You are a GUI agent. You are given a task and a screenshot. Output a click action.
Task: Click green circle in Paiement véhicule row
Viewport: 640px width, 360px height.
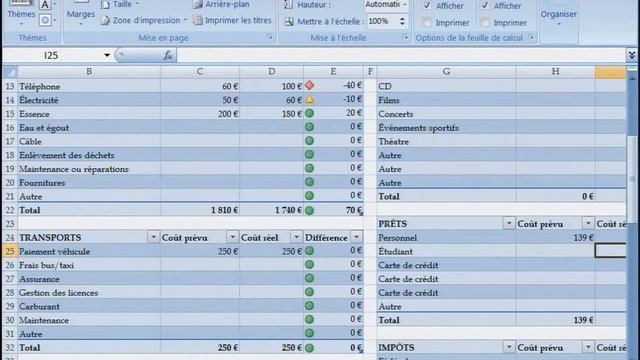point(310,251)
